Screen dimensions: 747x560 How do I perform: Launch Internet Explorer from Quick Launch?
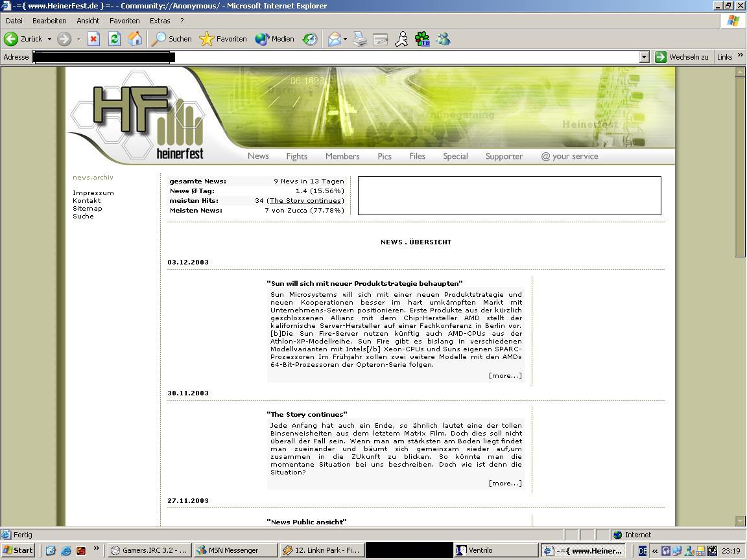coord(65,551)
